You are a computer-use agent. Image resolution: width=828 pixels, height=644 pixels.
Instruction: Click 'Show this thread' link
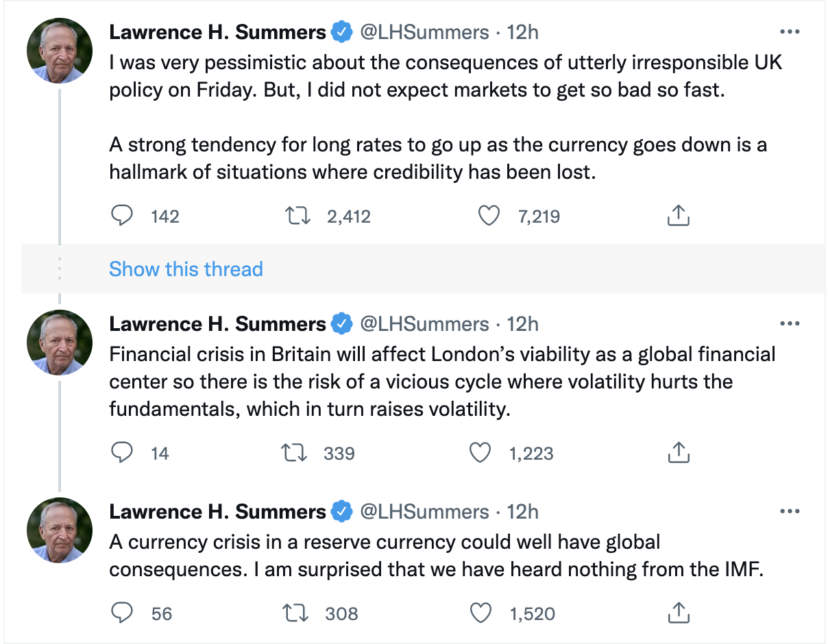186,269
